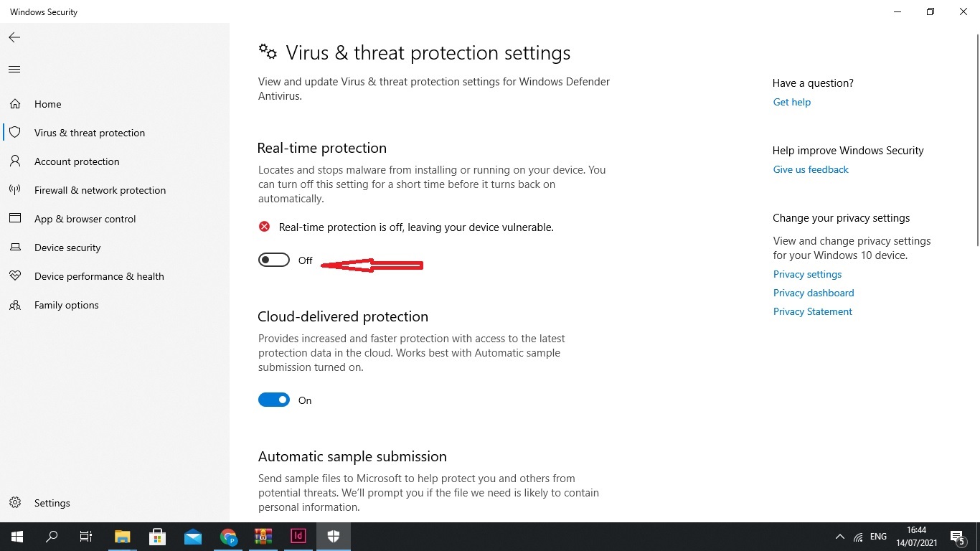Click the Get help link
Image resolution: width=980 pixels, height=551 pixels.
(791, 102)
